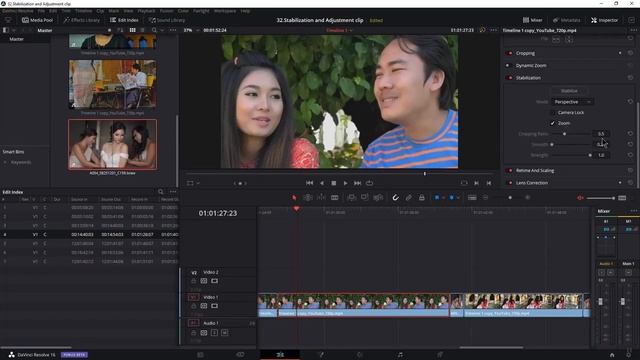
Task: Toggle the Dynamic Zoom enable switch
Action: pyautogui.click(x=509, y=65)
